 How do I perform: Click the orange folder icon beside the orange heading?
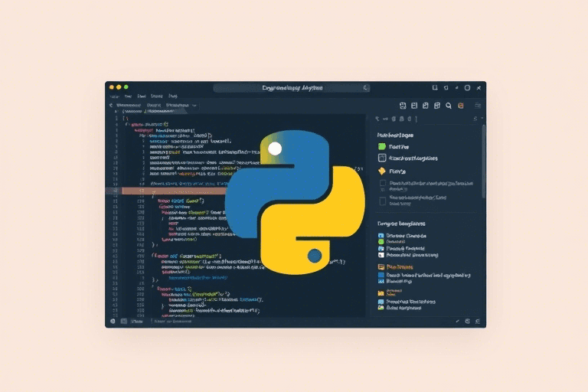(x=381, y=267)
